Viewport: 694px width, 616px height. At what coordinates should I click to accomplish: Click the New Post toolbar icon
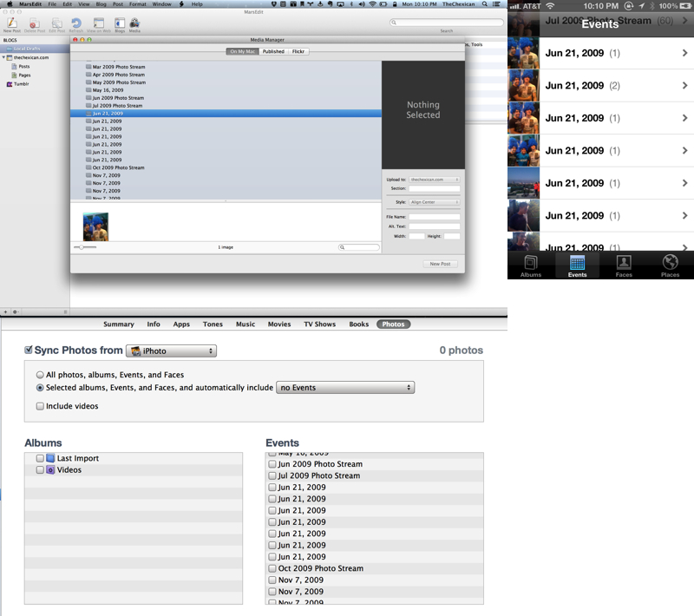pyautogui.click(x=11, y=23)
